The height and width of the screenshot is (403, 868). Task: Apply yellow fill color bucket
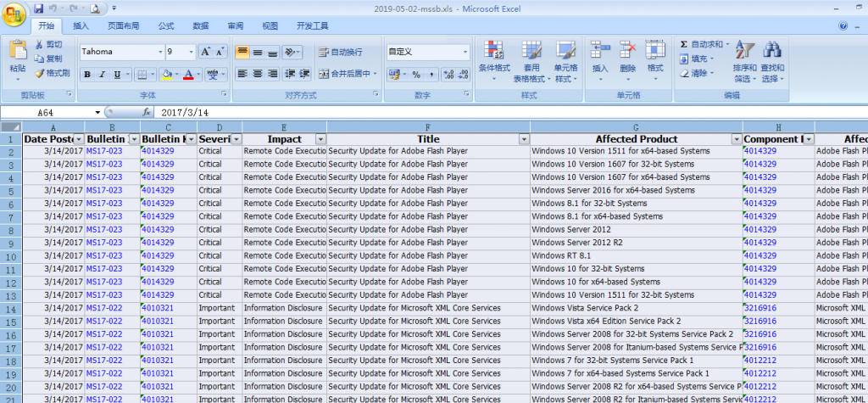(166, 75)
